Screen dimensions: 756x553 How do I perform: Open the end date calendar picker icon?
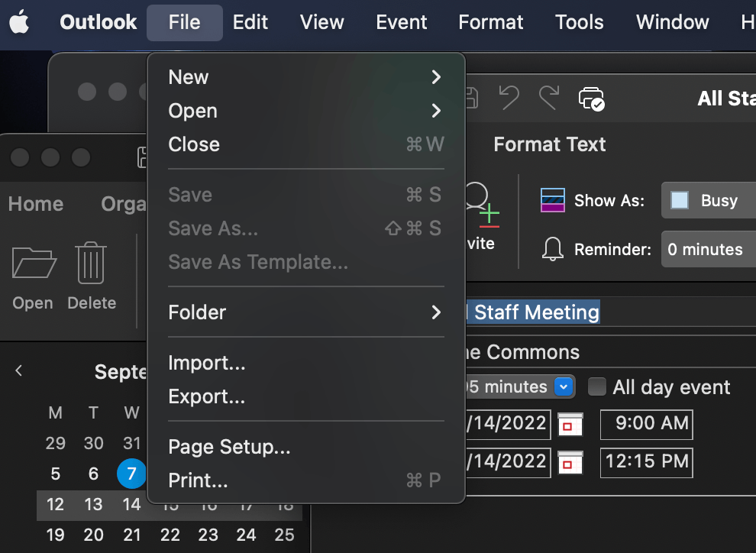(570, 462)
